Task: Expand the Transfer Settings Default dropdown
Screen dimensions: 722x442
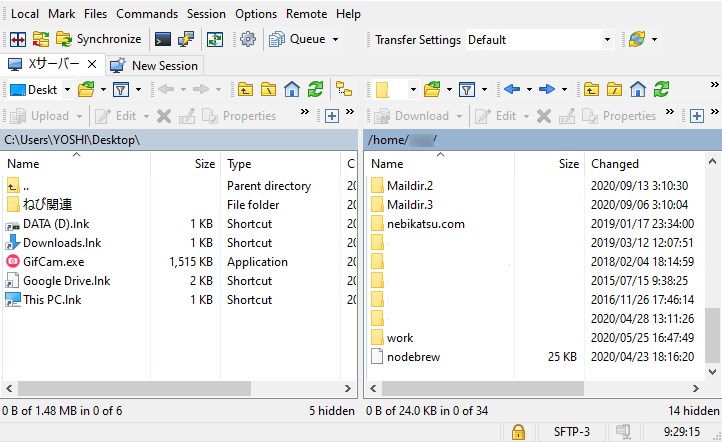Action: point(607,40)
